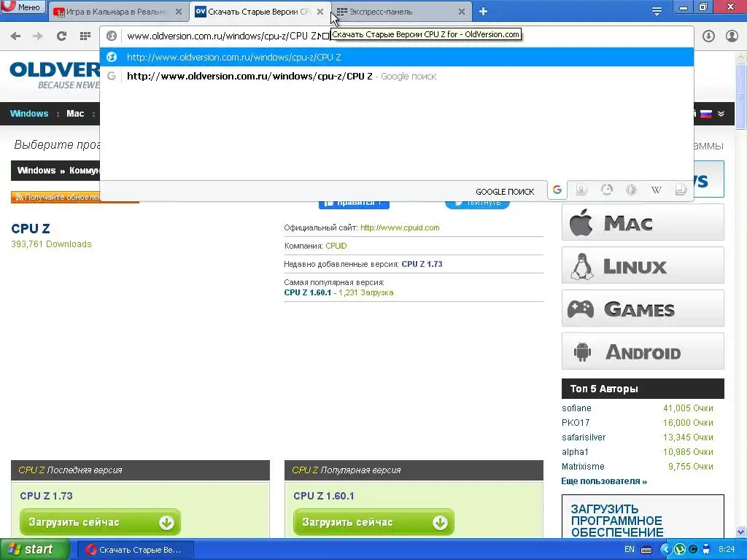Open author PKO17 profile
Image resolution: width=747 pixels, height=560 pixels.
point(576,422)
